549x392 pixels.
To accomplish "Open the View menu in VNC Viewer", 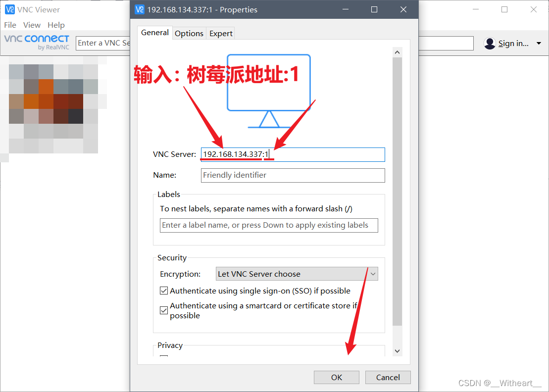I will click(x=32, y=25).
